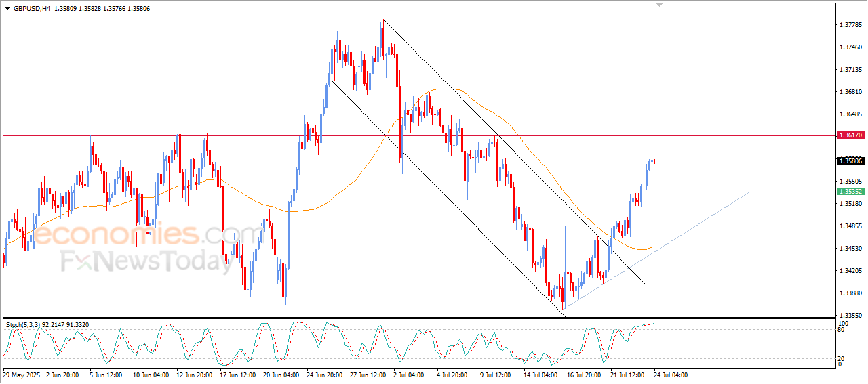Click the 1.35180 price axis value
Viewport: 868px width, 384px height.
[850, 204]
